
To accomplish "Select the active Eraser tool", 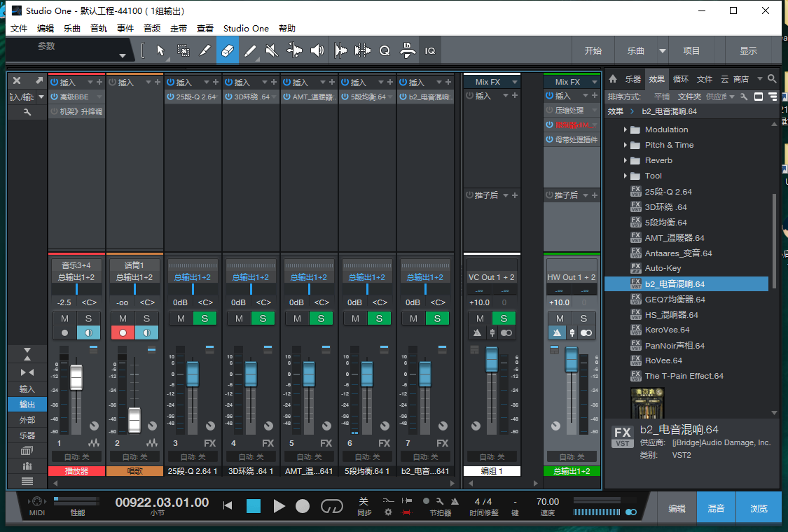I will (x=227, y=50).
